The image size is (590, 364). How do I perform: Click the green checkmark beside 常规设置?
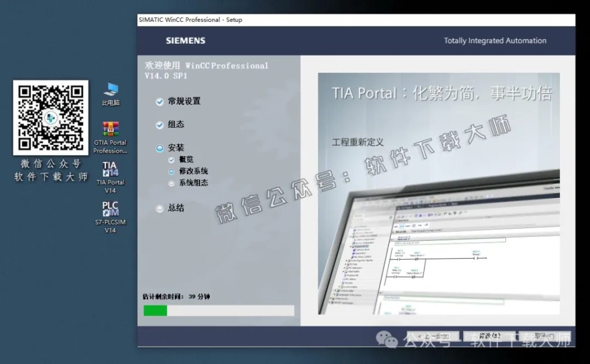click(x=159, y=101)
